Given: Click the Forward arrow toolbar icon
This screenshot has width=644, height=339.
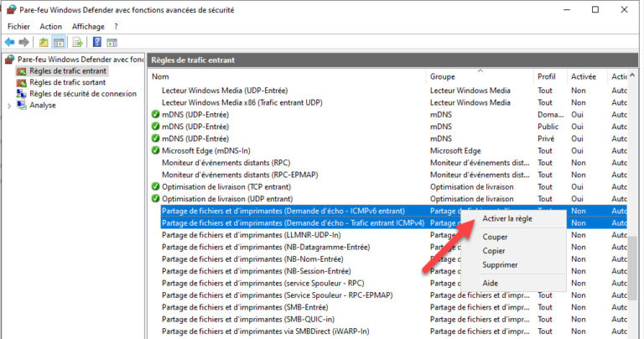Looking at the screenshot, I should pos(24,42).
